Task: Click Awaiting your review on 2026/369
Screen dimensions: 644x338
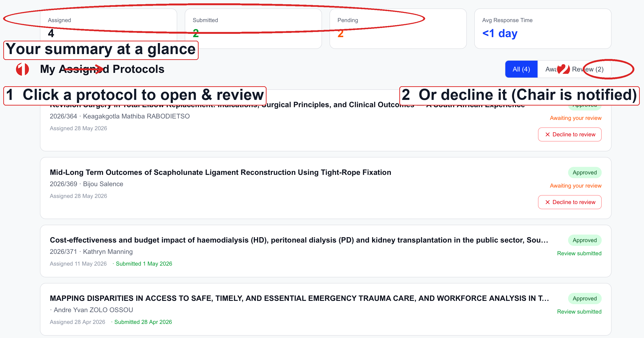Action: coord(576,186)
